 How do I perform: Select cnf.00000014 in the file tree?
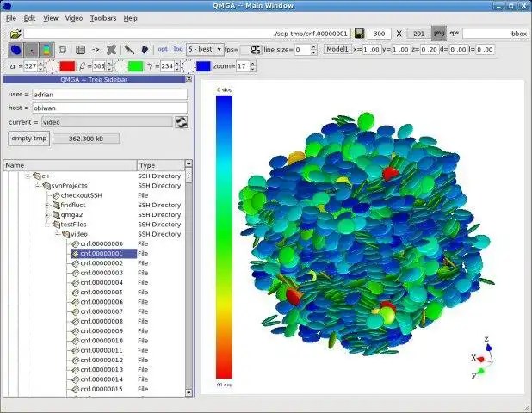coord(102,379)
